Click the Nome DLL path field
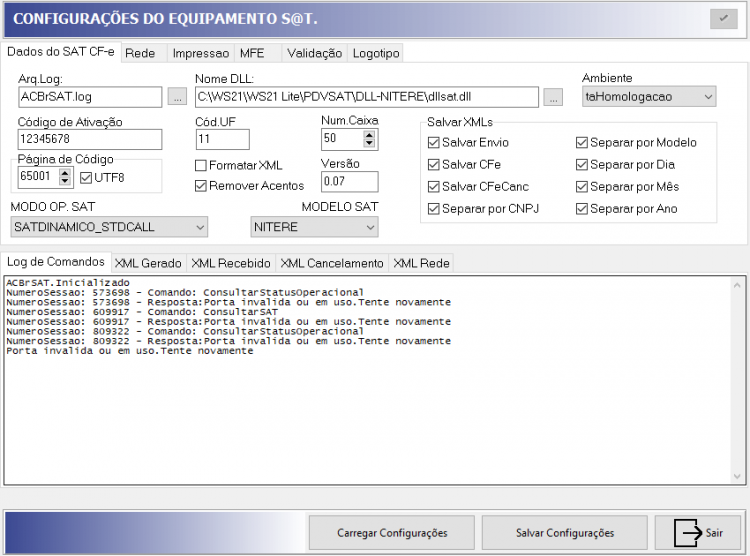Image resolution: width=750 pixels, height=556 pixels. pos(367,97)
